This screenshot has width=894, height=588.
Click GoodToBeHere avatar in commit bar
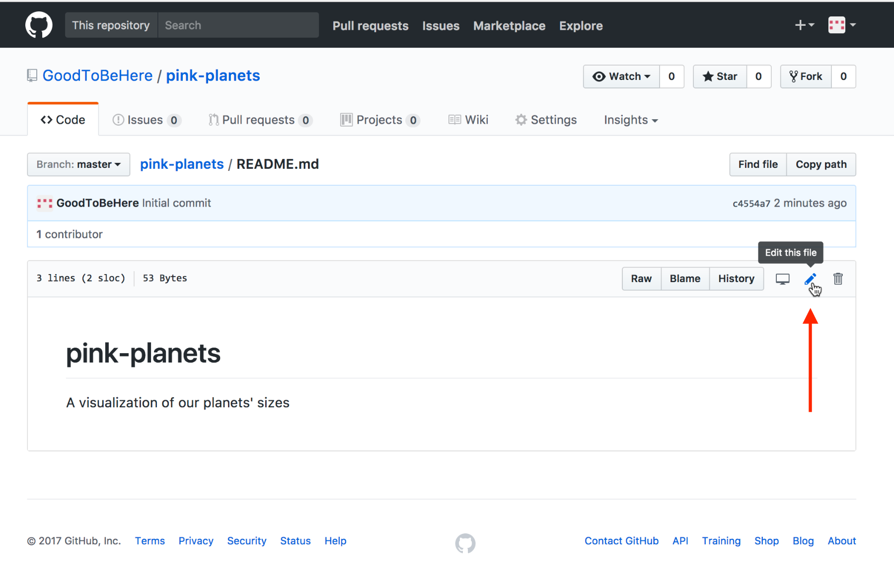(45, 203)
